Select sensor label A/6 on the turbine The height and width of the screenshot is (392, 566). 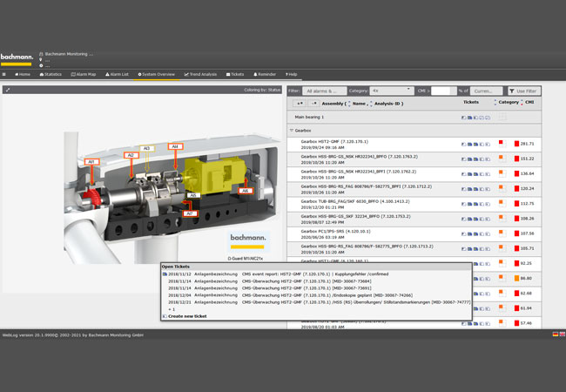tap(246, 191)
